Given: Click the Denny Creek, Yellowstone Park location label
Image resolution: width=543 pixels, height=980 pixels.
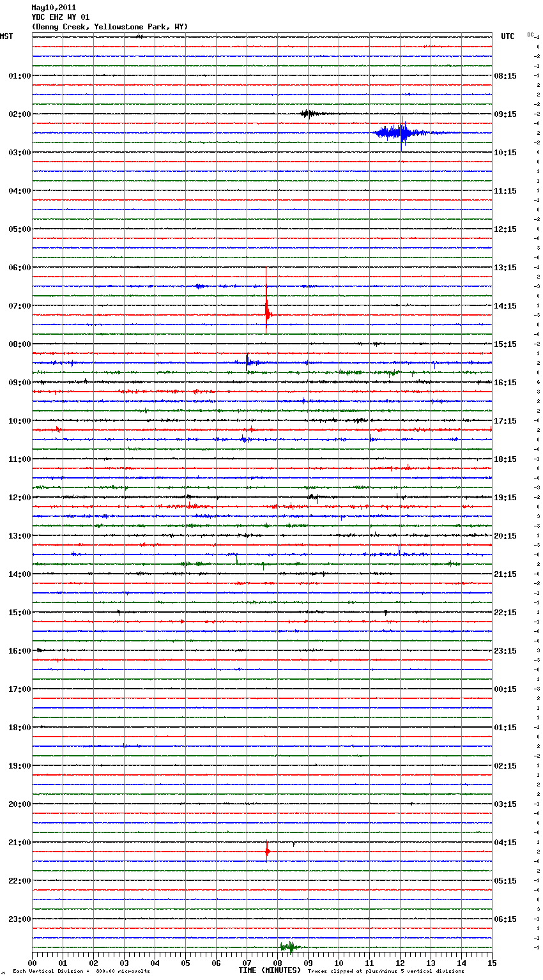Looking at the screenshot, I should click(110, 27).
